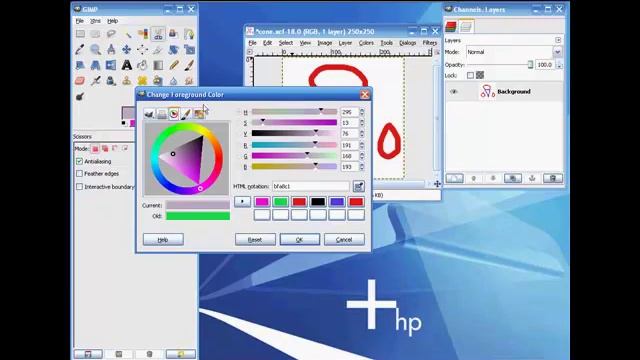
Task: Select the Ellipse Select tool
Action: (x=96, y=34)
